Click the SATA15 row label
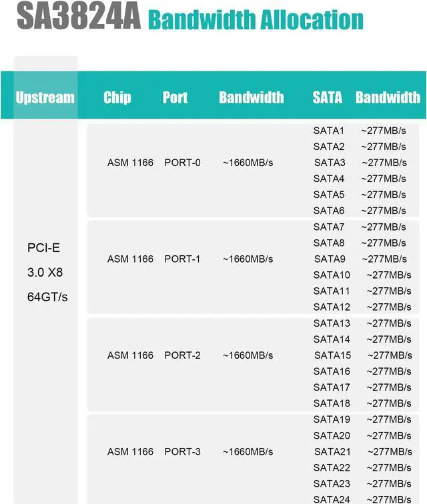Image resolution: width=427 pixels, height=504 pixels. click(x=332, y=355)
